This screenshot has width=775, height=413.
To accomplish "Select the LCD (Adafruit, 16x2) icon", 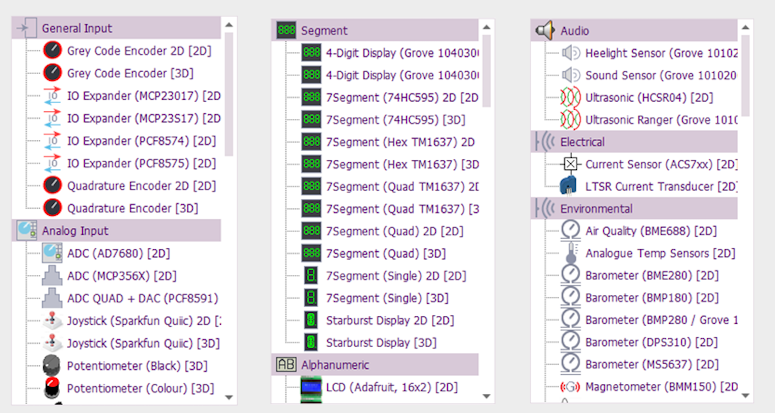I will pyautogui.click(x=311, y=387).
